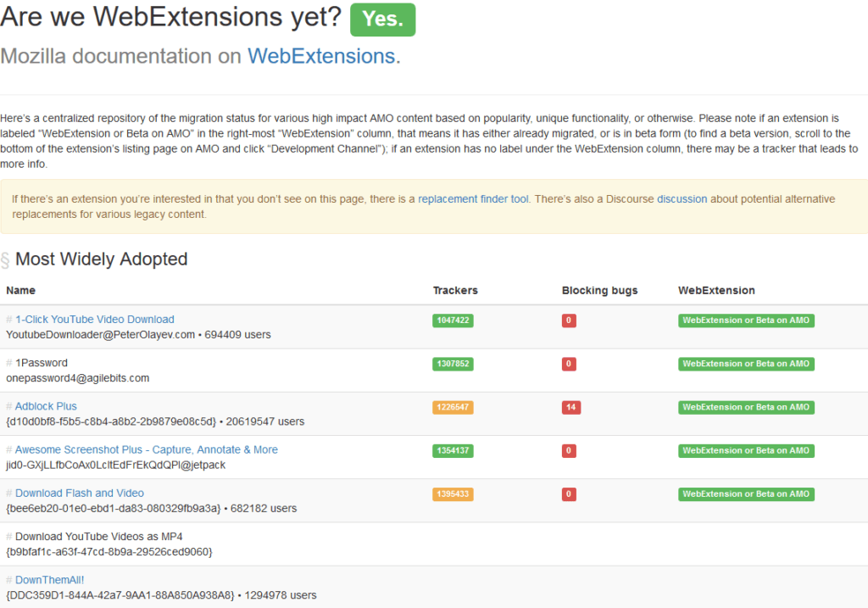Open tracker bug 1226547
The height and width of the screenshot is (608, 868).
click(453, 407)
